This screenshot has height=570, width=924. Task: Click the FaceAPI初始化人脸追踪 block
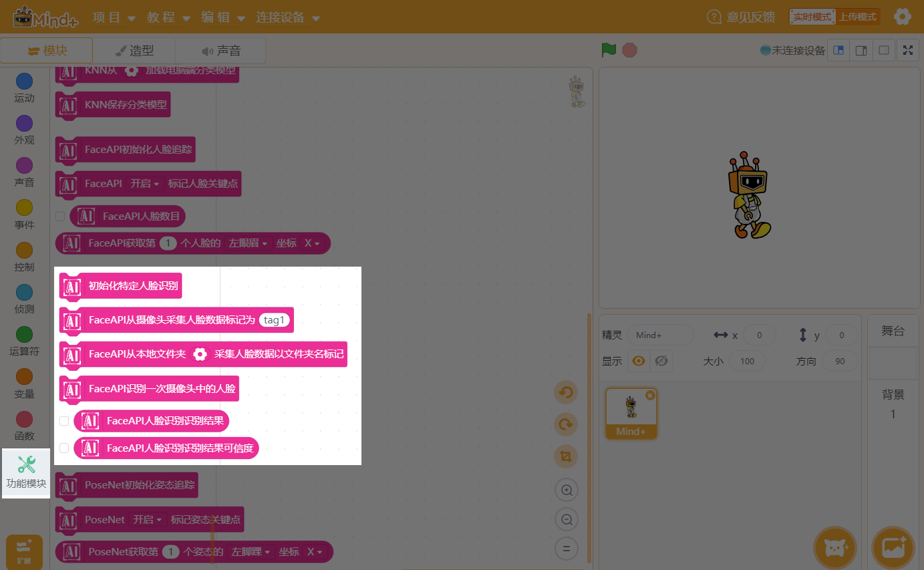(x=125, y=150)
